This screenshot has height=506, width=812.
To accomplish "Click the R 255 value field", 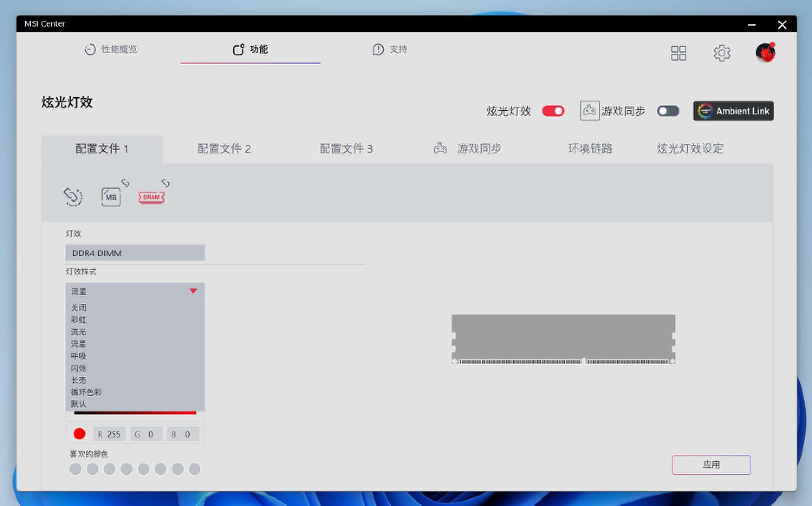I will click(109, 433).
